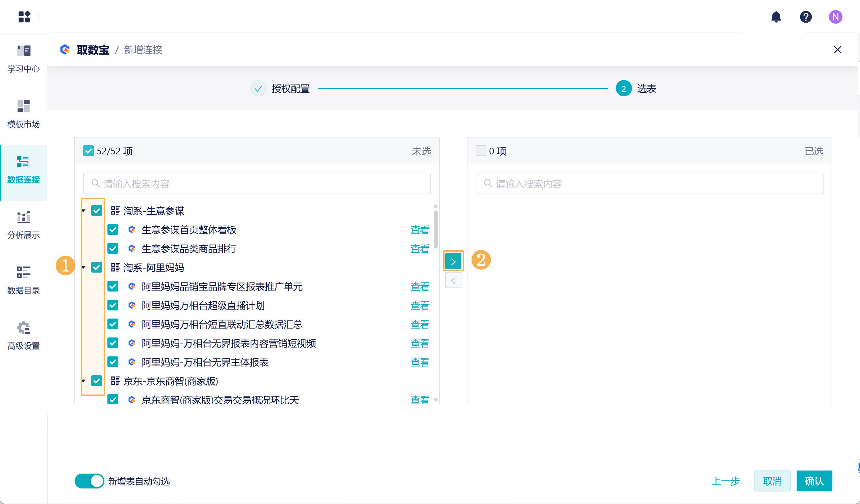Collapse the 淘系-生意参谋 group arrow
The width and height of the screenshot is (860, 504).
84,210
